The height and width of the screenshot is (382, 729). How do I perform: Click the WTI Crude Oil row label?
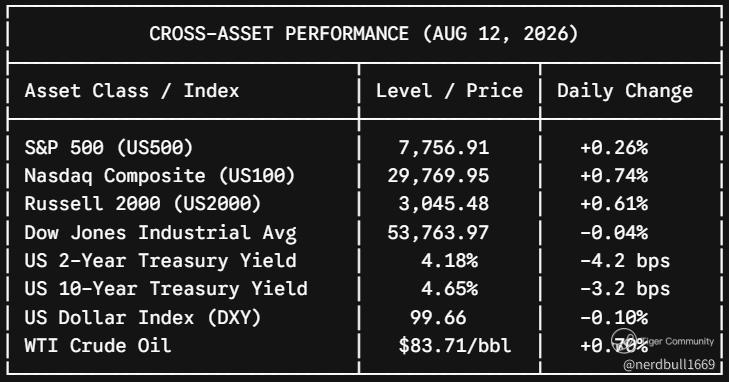(98, 345)
